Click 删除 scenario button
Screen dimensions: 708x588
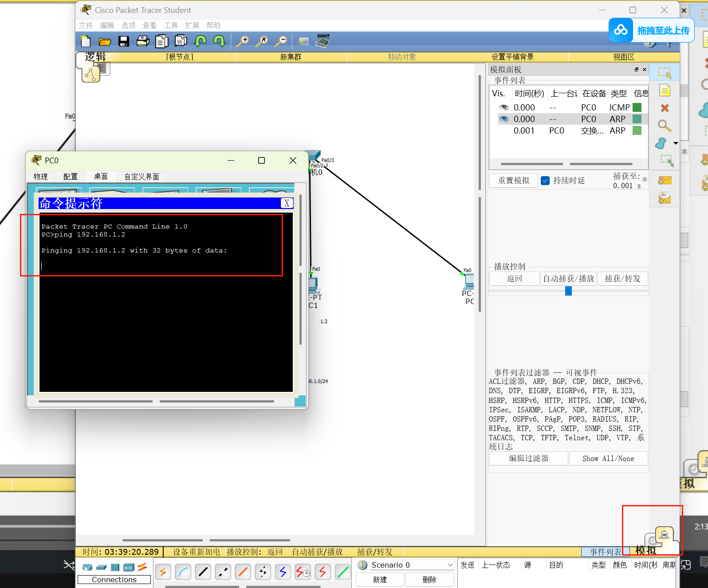[x=430, y=580]
